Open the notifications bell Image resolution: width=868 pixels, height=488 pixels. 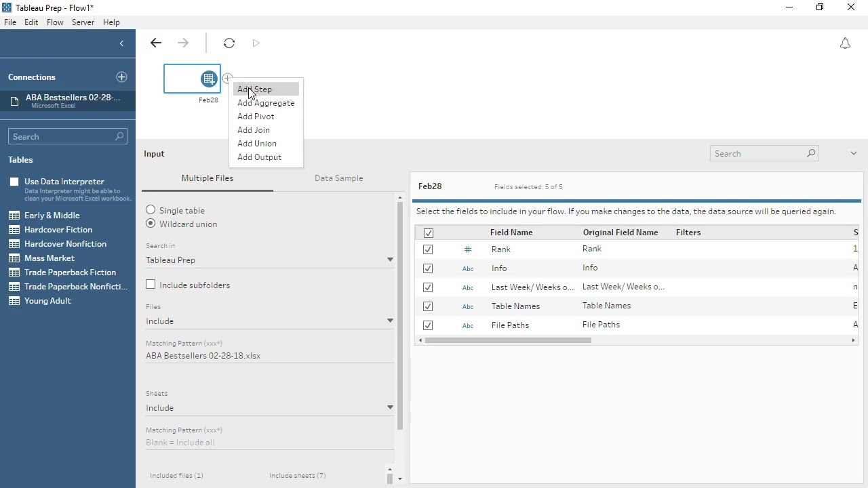(845, 43)
